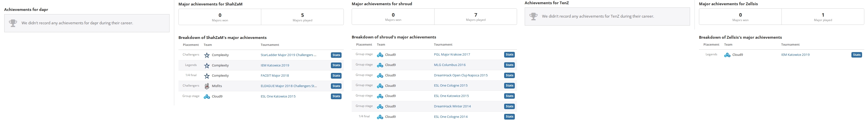Click Stats button for DreamHack Winter 2014
868x126 pixels.
tap(509, 106)
